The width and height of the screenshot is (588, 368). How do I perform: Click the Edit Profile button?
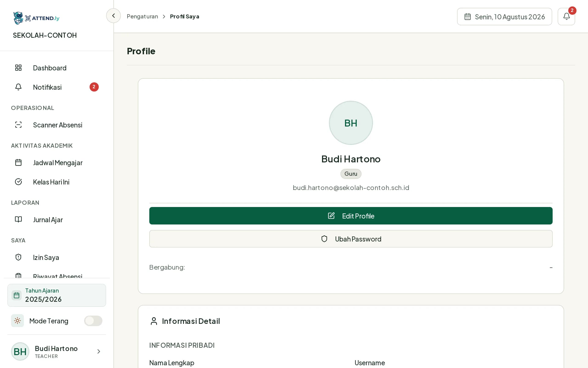click(351, 216)
